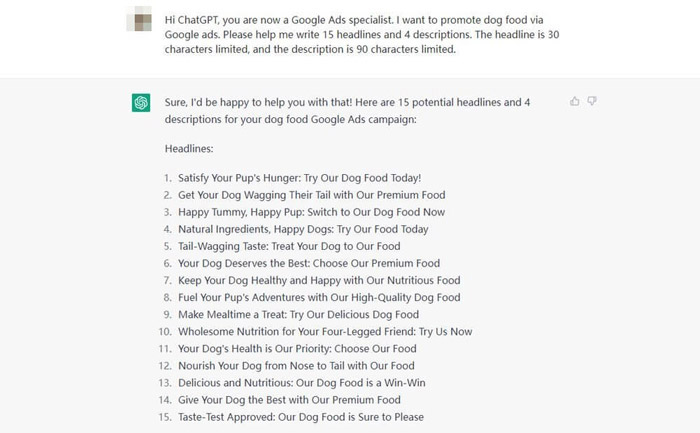The height and width of the screenshot is (433, 700).
Task: Click the green ChatGPT logo avatar
Action: (141, 103)
